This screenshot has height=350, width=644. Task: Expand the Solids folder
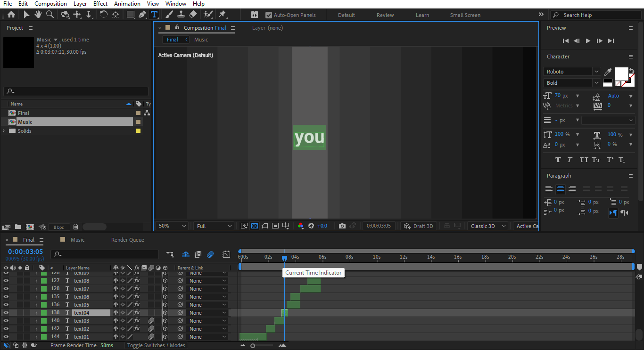pos(4,131)
